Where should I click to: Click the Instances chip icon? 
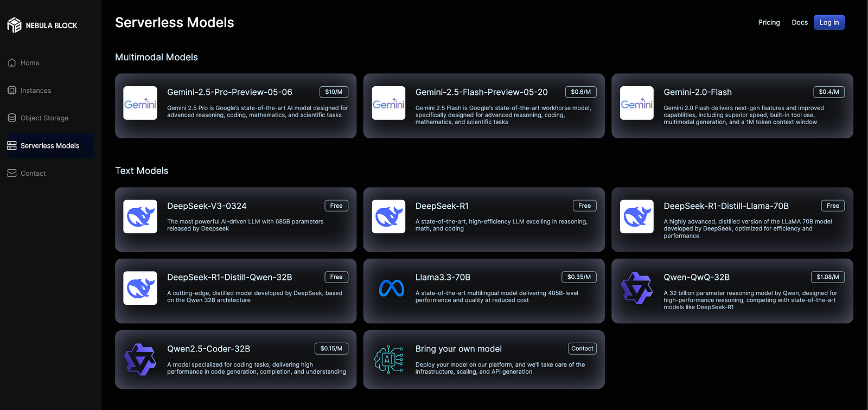click(x=12, y=91)
